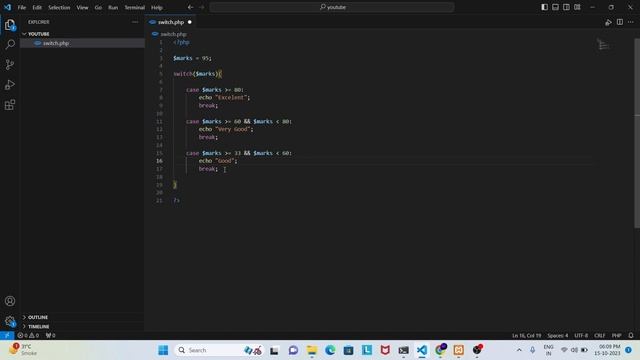Click the minimap preview in the editor
This screenshot has width=640, height=360.
pyautogui.click(x=603, y=44)
